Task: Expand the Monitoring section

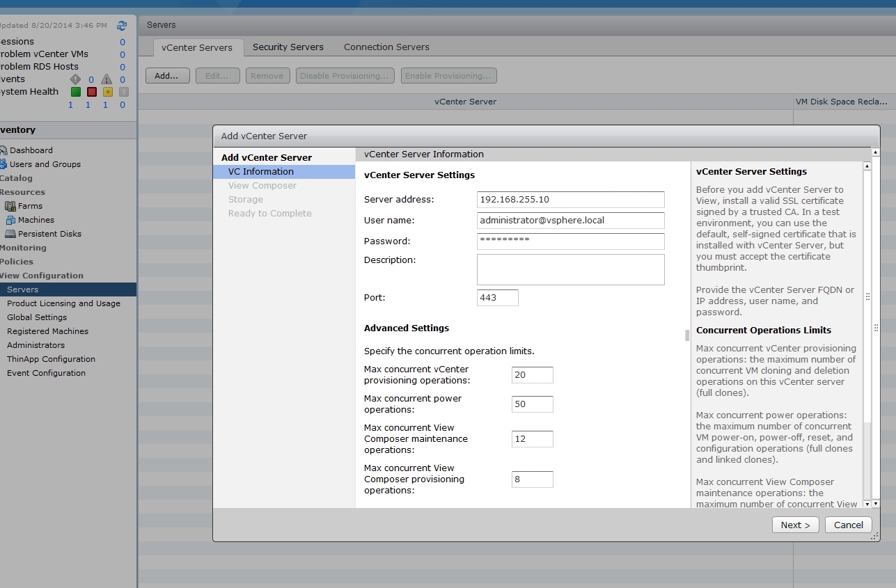Action: click(x=23, y=248)
